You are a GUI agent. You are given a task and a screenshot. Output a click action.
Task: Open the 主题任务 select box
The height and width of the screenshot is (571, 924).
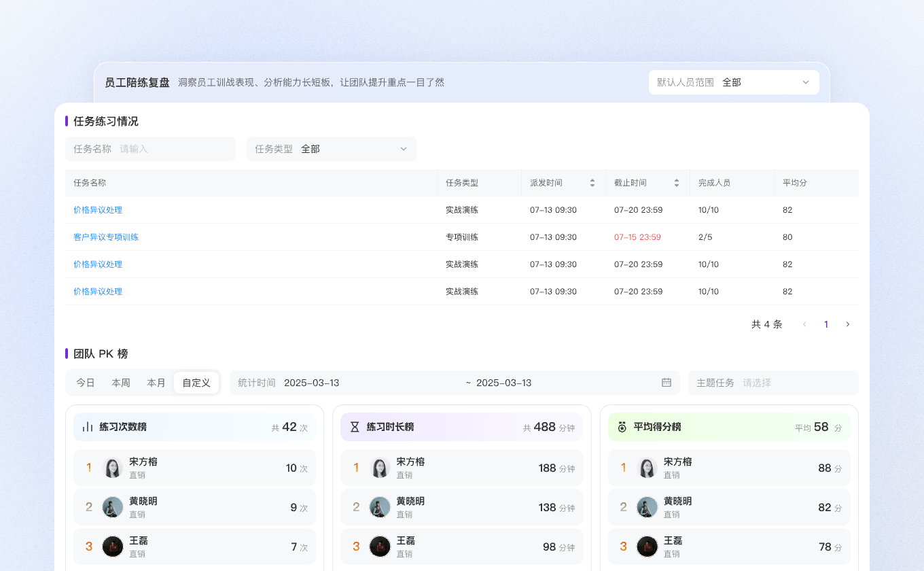point(773,383)
